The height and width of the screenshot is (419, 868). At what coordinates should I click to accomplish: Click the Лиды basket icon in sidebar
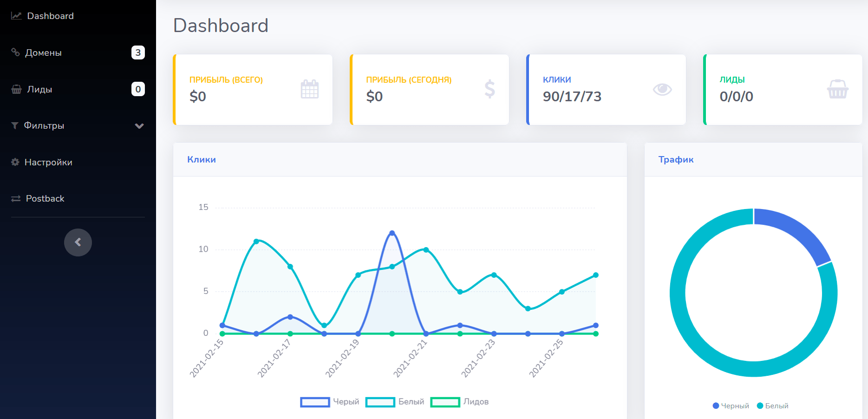click(x=16, y=89)
